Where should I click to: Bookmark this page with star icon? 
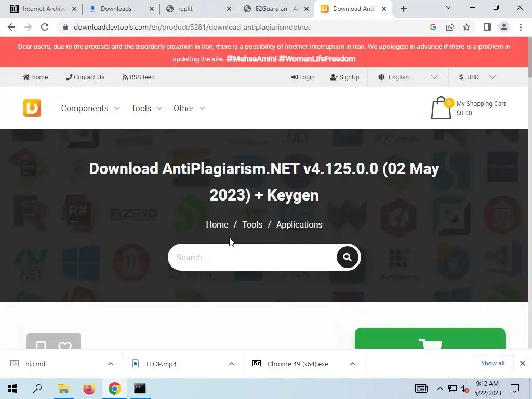pyautogui.click(x=467, y=27)
